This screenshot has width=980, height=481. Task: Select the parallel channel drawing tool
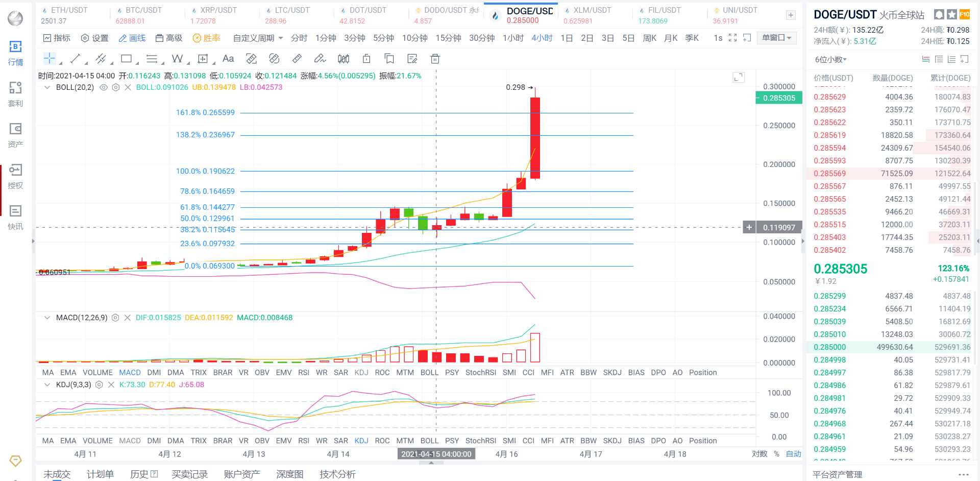(x=101, y=59)
